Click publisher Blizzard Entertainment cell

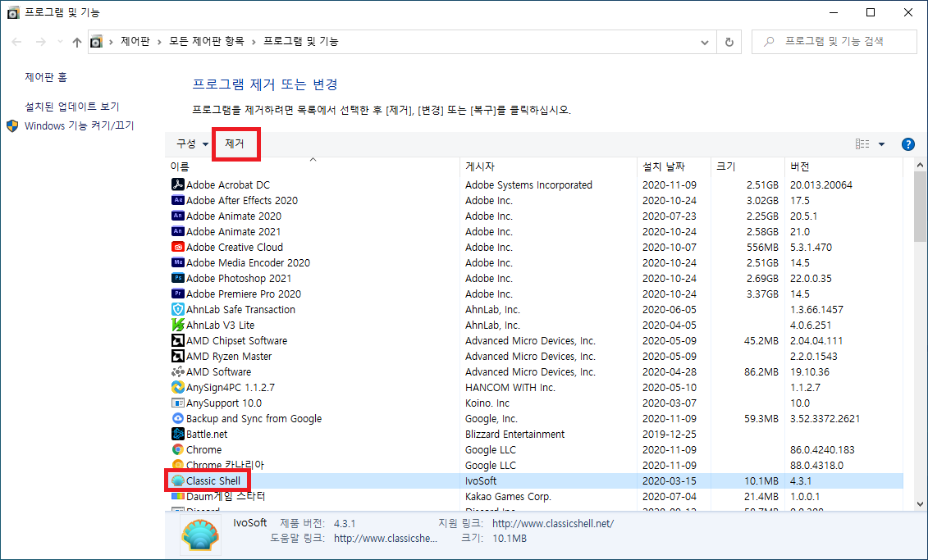515,434
